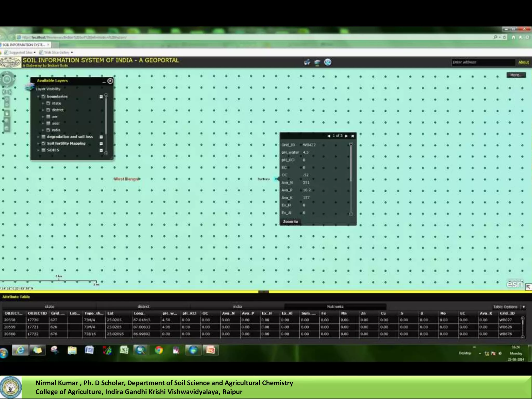Uncheck the state layer checkbox
This screenshot has width=532, height=399.
(x=48, y=103)
